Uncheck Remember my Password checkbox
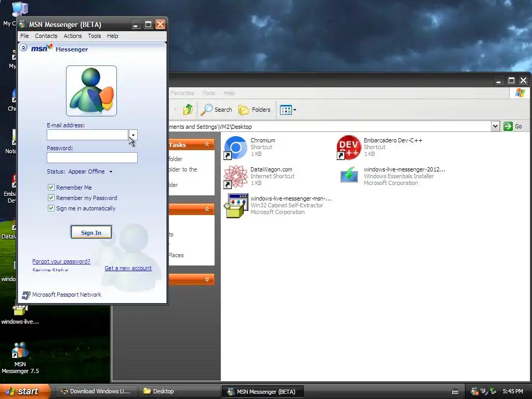 pos(51,198)
